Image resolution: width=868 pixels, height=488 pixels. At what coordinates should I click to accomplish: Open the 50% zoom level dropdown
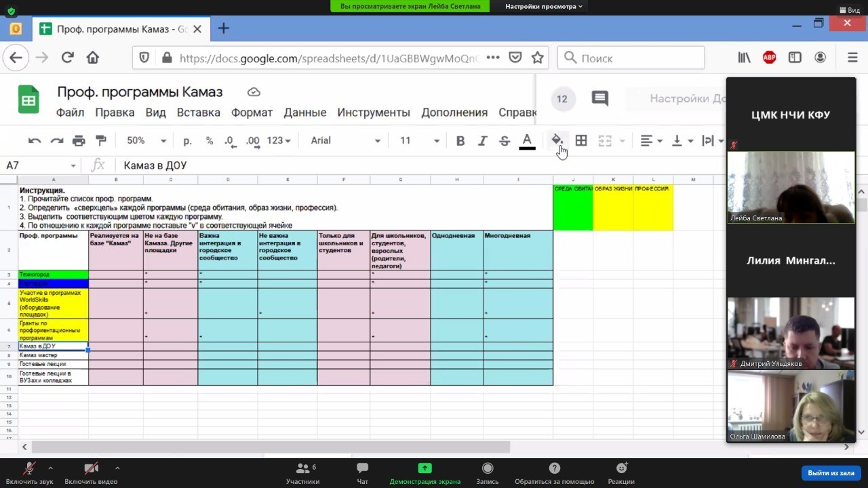tap(146, 141)
